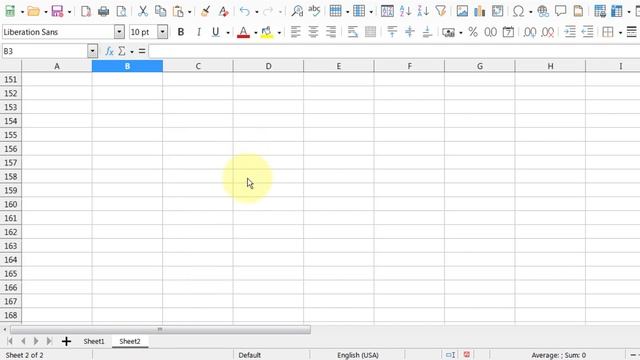Format cell as percent
Viewport: 640px width, 360px height.
pos(473,32)
